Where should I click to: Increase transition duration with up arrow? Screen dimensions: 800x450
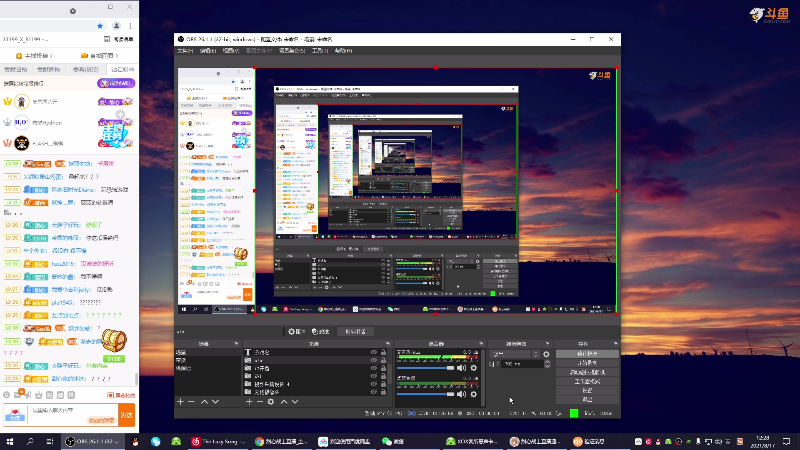point(547,362)
